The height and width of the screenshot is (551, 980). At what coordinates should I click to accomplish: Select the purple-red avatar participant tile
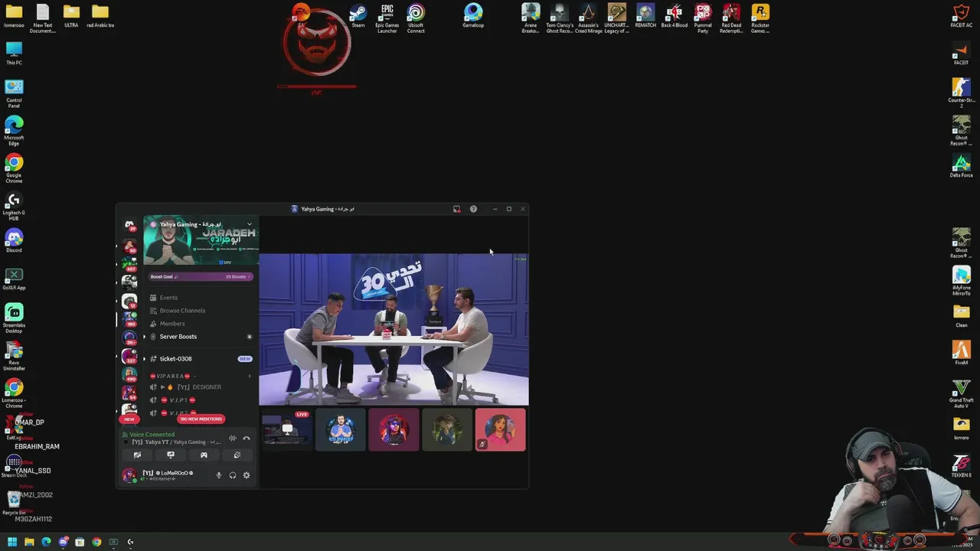click(394, 429)
